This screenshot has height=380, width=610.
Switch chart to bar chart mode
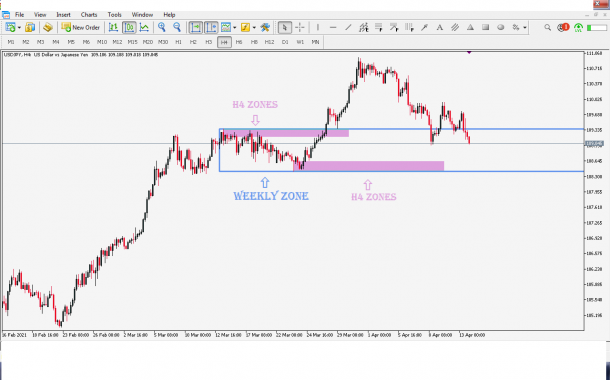pos(113,28)
